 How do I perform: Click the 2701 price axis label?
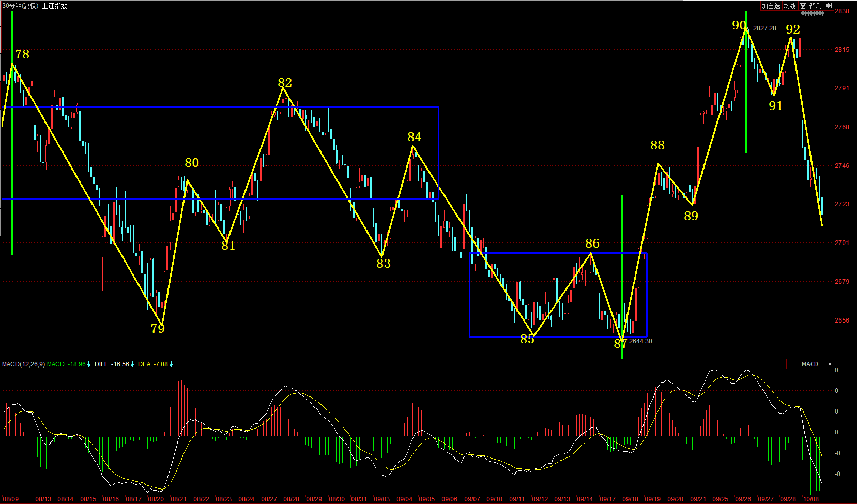point(842,243)
